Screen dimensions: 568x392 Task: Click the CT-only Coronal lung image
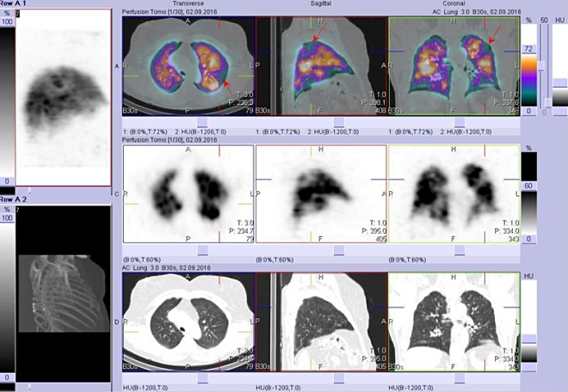tap(454, 322)
